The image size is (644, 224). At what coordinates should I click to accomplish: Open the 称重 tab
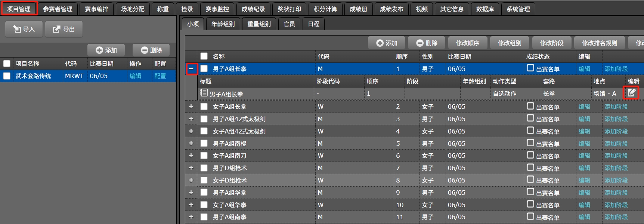pyautogui.click(x=163, y=9)
